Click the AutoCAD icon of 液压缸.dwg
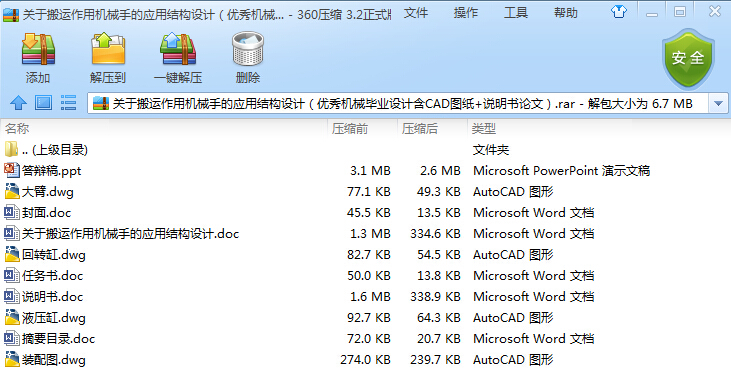Viewport: 731px width, 374px height. [x=11, y=317]
